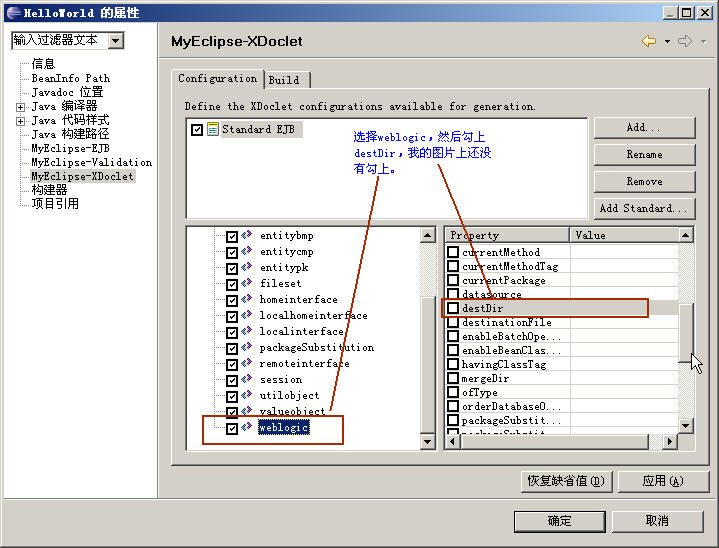Click the 恢复缺省值 button
719x548 pixels.
click(566, 481)
